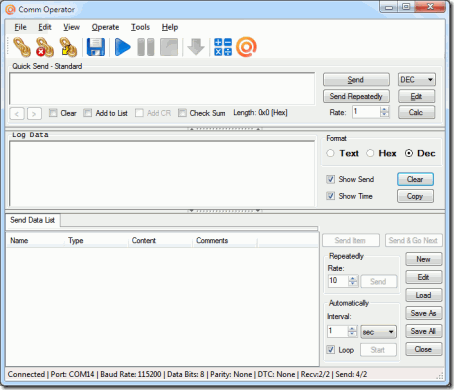The image size is (454, 390).
Task: Click the Save All button
Action: tap(424, 331)
